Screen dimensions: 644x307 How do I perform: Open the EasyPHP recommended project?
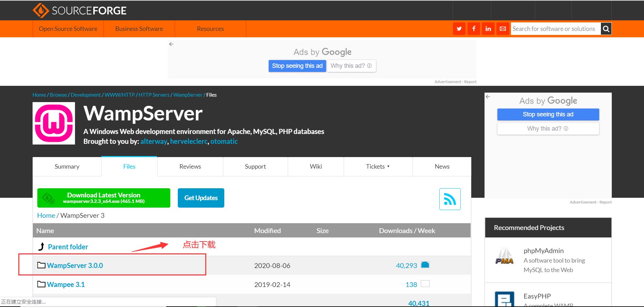pos(537,296)
